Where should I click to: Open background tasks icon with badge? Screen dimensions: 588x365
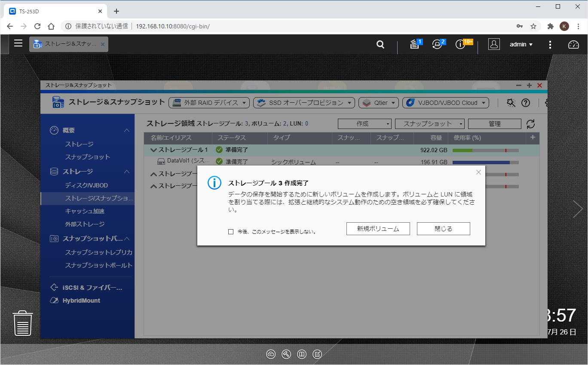(415, 44)
